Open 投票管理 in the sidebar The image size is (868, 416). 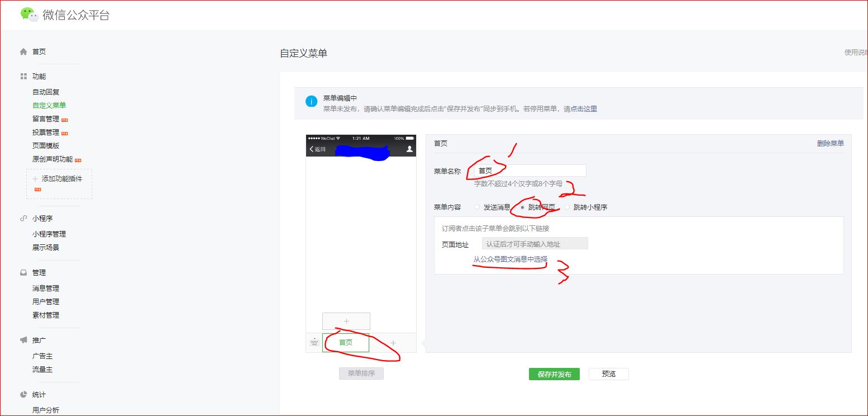click(46, 132)
